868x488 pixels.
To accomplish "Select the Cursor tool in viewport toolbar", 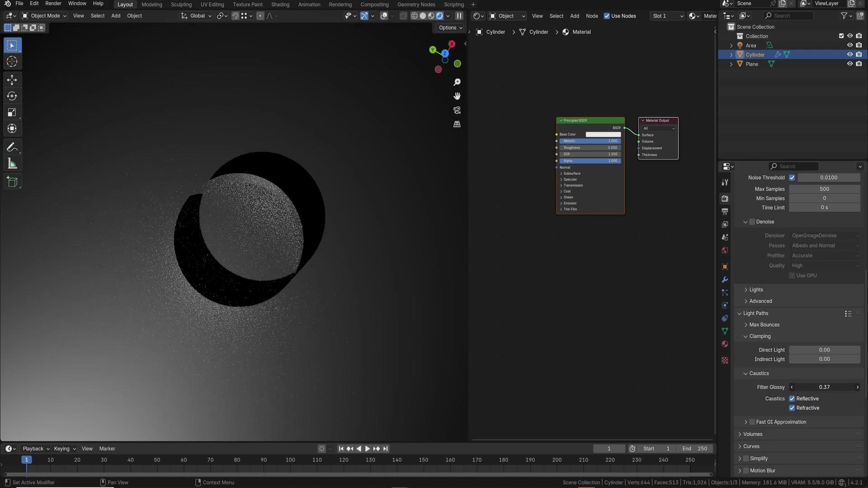I will [x=12, y=61].
